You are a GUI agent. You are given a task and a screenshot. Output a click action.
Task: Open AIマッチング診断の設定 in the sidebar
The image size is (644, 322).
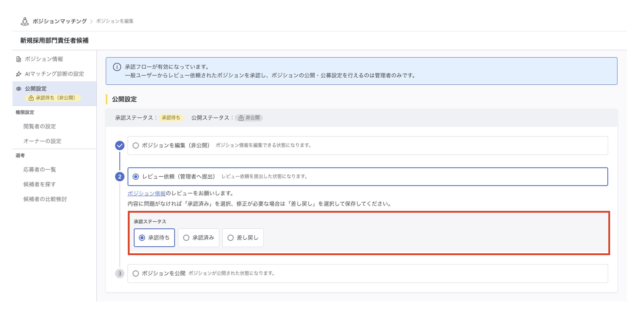pos(54,74)
